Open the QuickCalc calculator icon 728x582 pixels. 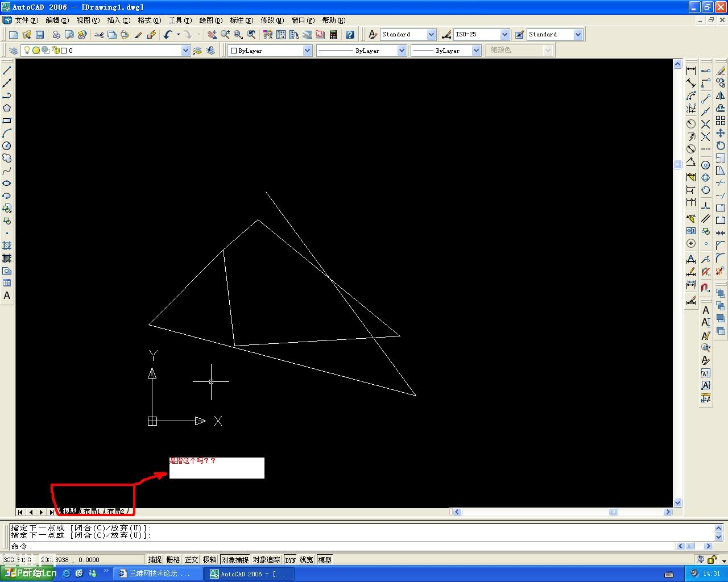tap(333, 35)
